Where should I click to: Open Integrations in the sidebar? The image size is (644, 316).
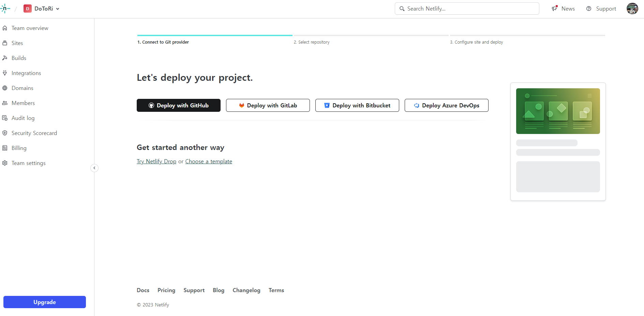click(x=26, y=73)
